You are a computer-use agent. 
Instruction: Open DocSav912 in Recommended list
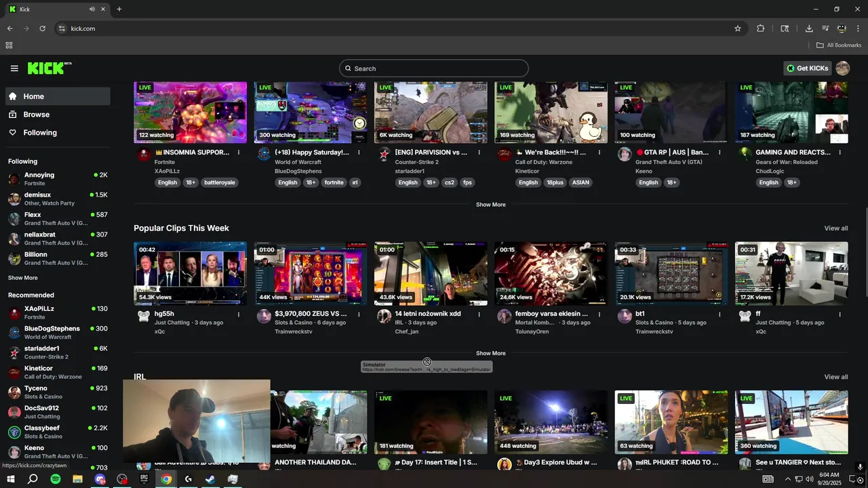click(x=58, y=412)
